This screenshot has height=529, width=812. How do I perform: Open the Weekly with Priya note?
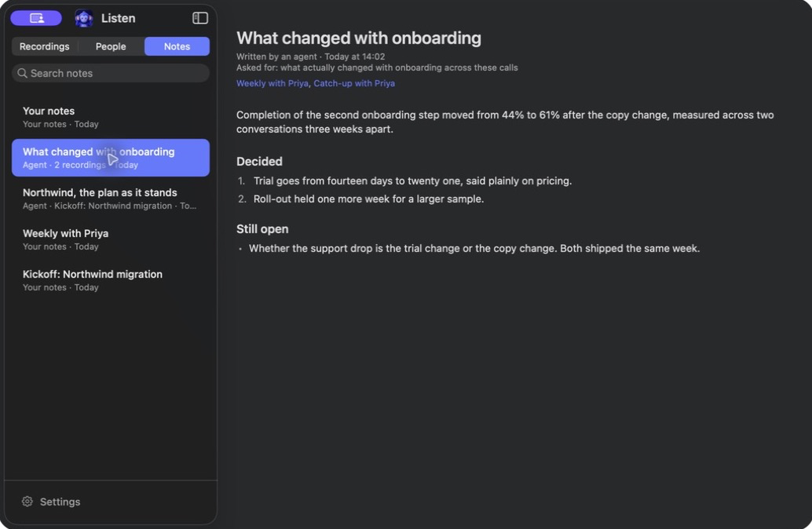[x=111, y=239]
